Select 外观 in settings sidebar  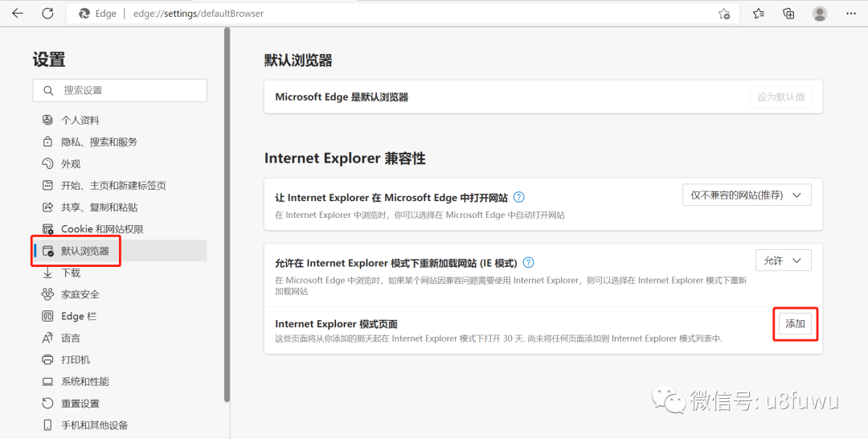point(71,164)
